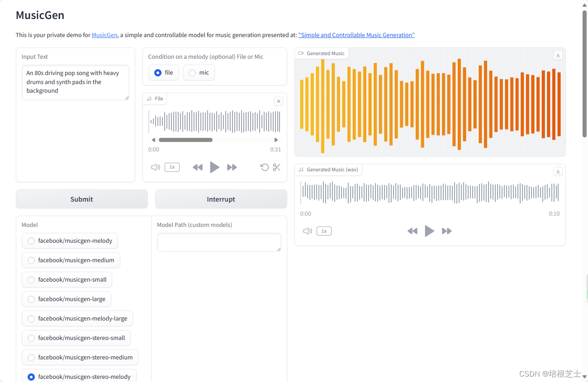Image resolution: width=588 pixels, height=382 pixels.
Task: Select the file radio option
Action: click(x=164, y=72)
